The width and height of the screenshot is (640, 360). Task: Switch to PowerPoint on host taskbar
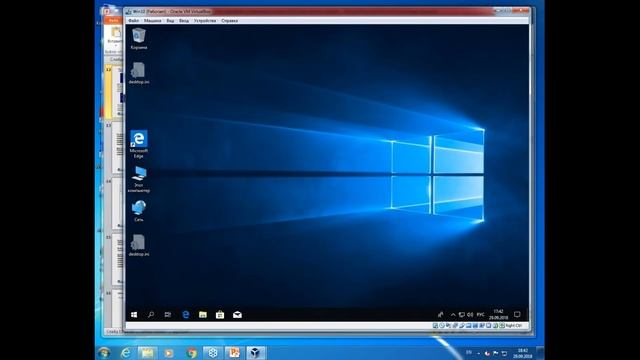pyautogui.click(x=234, y=353)
